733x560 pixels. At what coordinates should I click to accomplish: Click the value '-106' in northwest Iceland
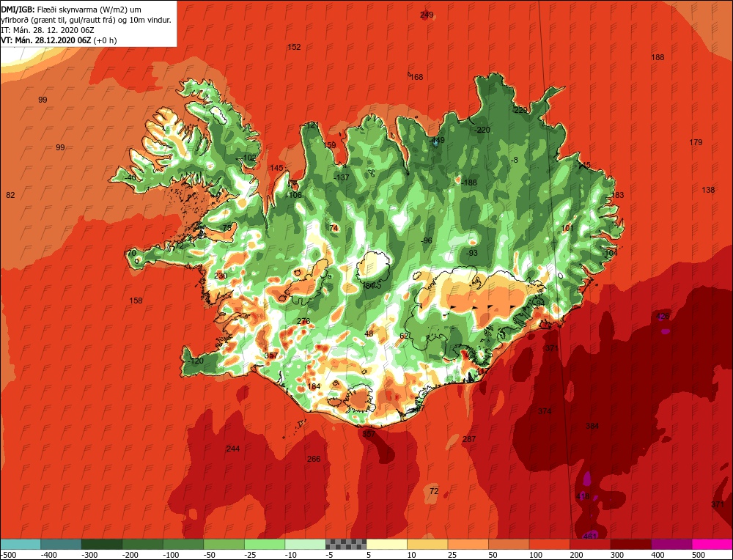click(x=294, y=195)
